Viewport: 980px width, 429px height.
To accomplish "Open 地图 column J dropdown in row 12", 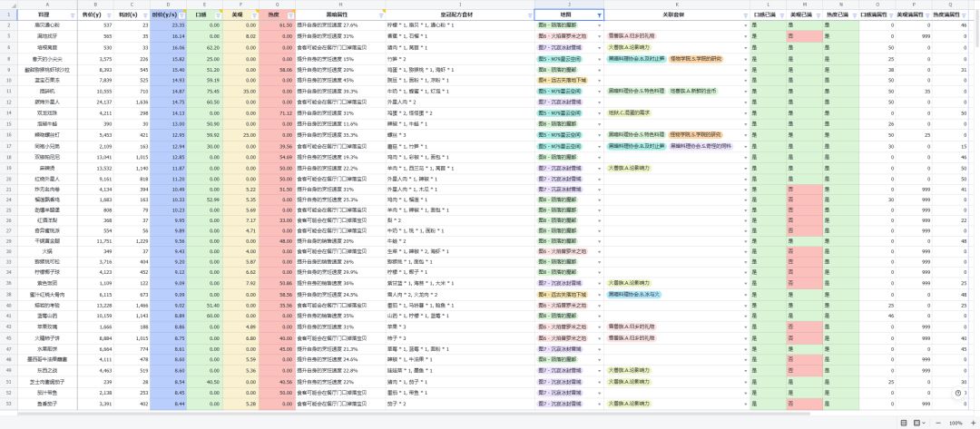I will [600, 102].
